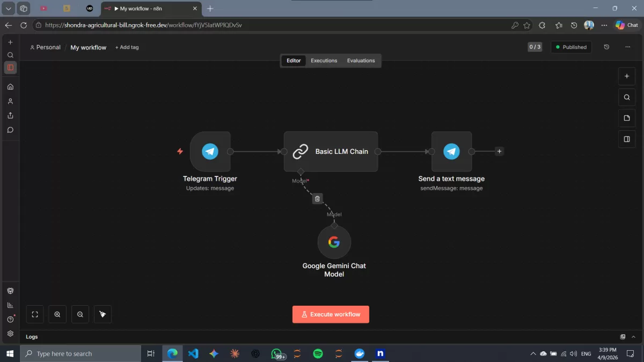Select the zoom in canvas control
The image size is (644, 362).
(x=57, y=314)
